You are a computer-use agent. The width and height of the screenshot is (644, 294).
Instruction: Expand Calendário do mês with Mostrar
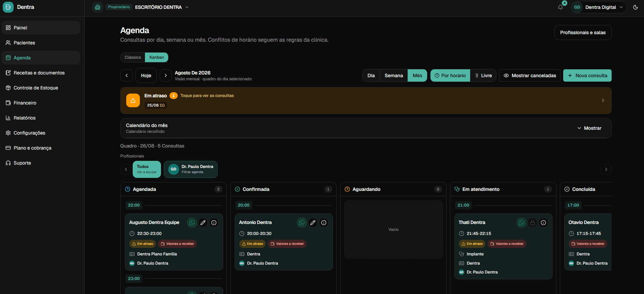click(589, 128)
